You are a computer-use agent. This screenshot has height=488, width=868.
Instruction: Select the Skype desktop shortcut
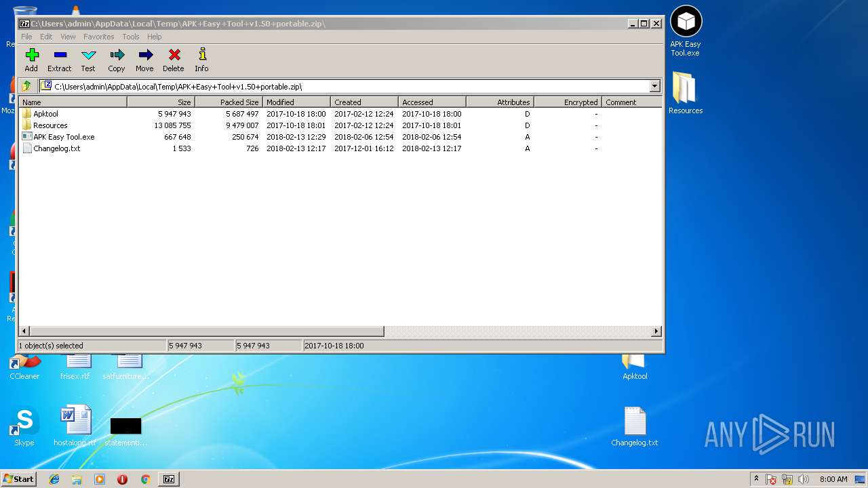pyautogui.click(x=24, y=427)
